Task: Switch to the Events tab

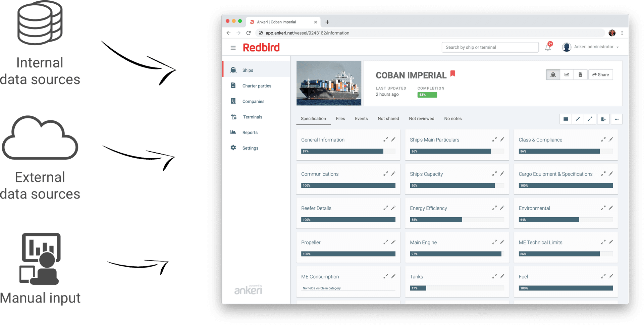Action: click(361, 119)
